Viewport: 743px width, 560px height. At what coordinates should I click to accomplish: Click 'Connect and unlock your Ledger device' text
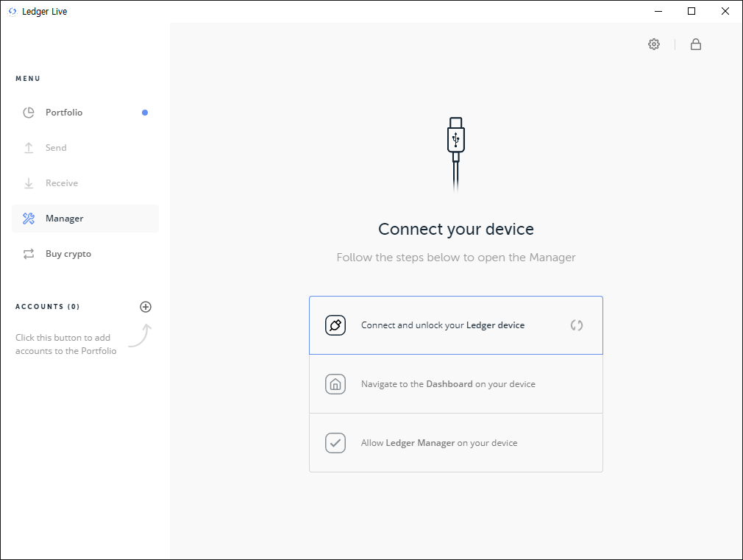(443, 325)
